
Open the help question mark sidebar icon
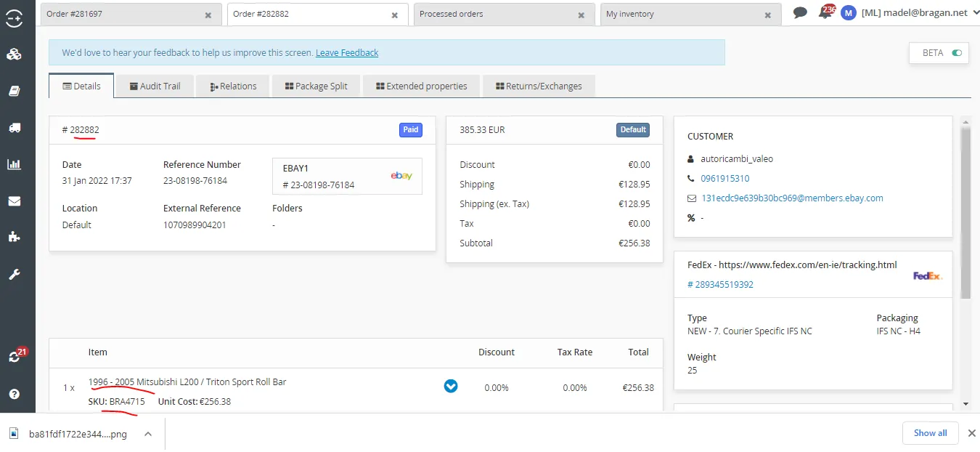(x=14, y=394)
